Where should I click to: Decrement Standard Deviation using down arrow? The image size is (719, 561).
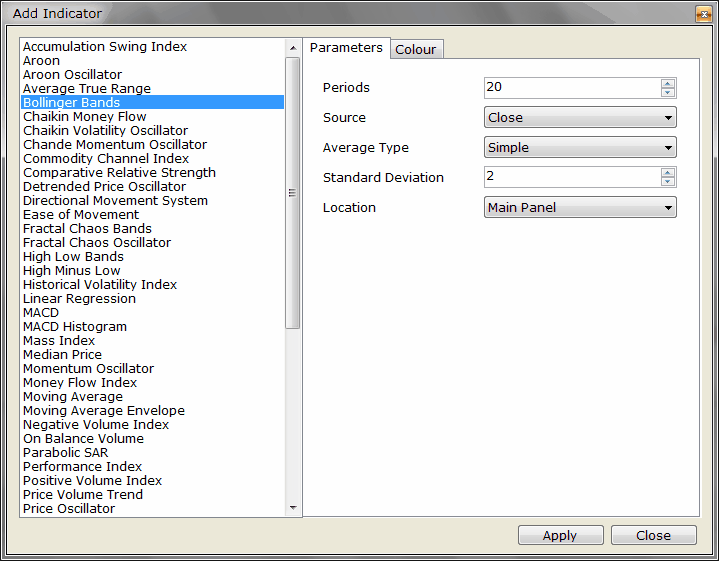coord(668,183)
